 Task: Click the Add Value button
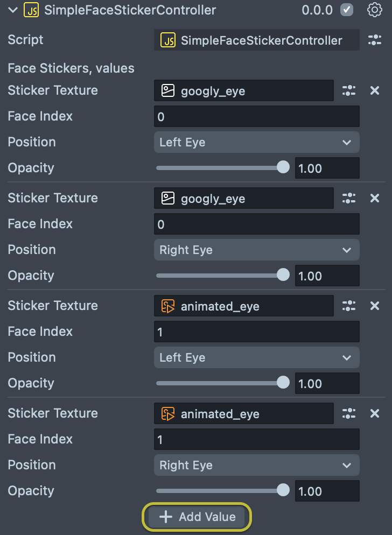[x=197, y=517]
